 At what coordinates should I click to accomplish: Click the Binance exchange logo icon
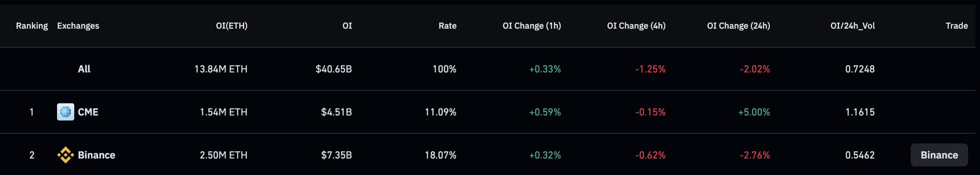coord(65,155)
